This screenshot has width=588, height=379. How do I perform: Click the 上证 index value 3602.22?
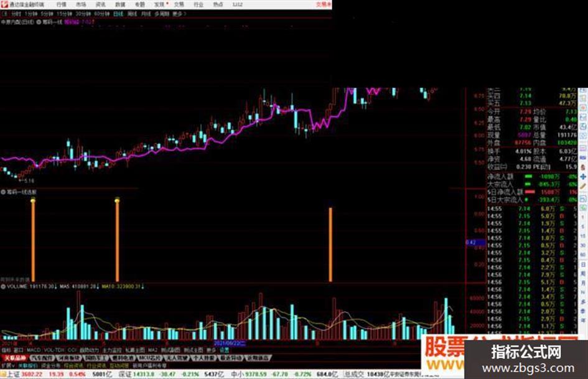pyautogui.click(x=30, y=374)
